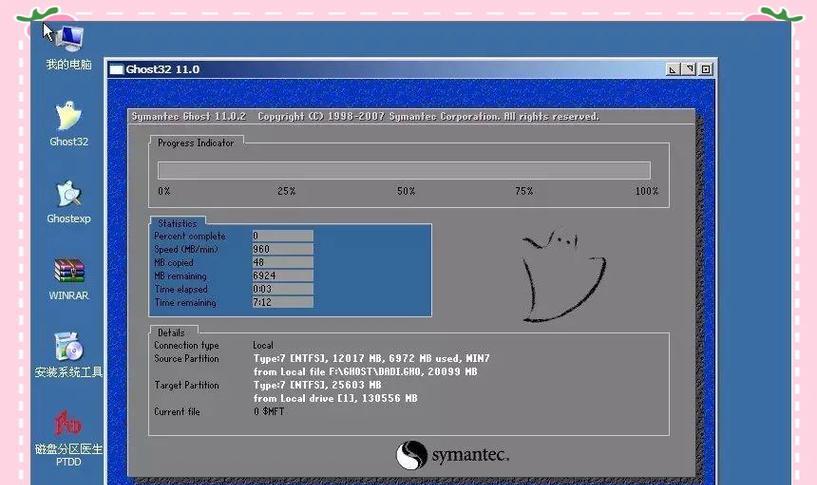Click the MB remaining value 6924
Viewport: 817px width, 485px height.
(x=282, y=276)
